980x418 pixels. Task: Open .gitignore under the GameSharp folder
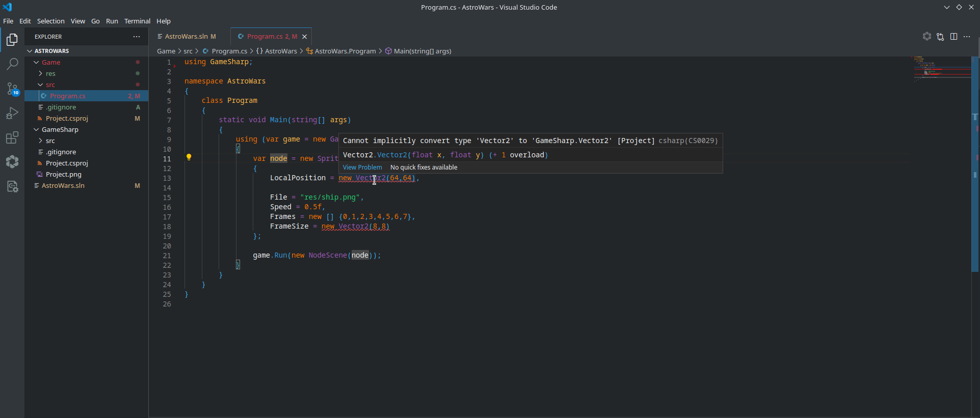click(87, 152)
